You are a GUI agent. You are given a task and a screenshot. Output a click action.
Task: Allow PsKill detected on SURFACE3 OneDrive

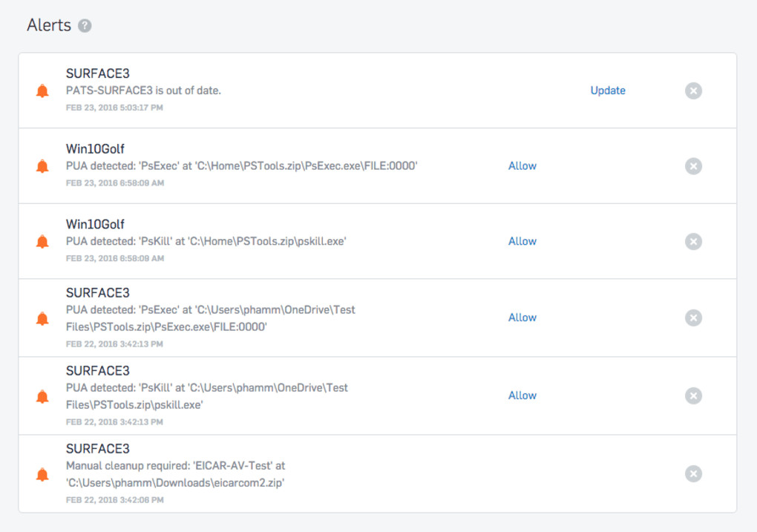(522, 395)
